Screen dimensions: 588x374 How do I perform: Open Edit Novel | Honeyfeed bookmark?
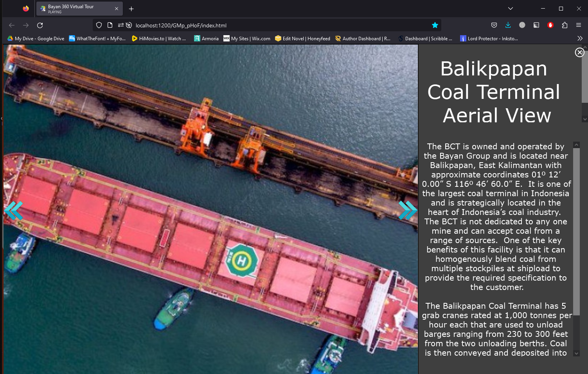pos(303,38)
